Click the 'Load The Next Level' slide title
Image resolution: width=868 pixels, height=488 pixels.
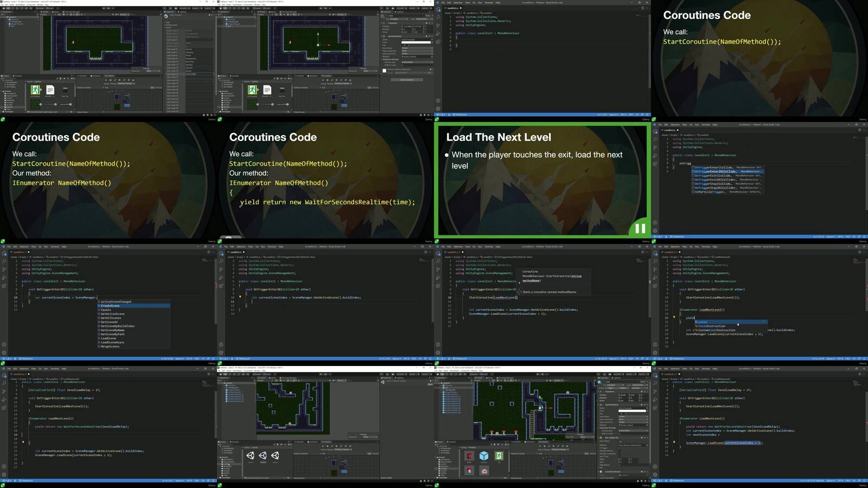(x=499, y=137)
